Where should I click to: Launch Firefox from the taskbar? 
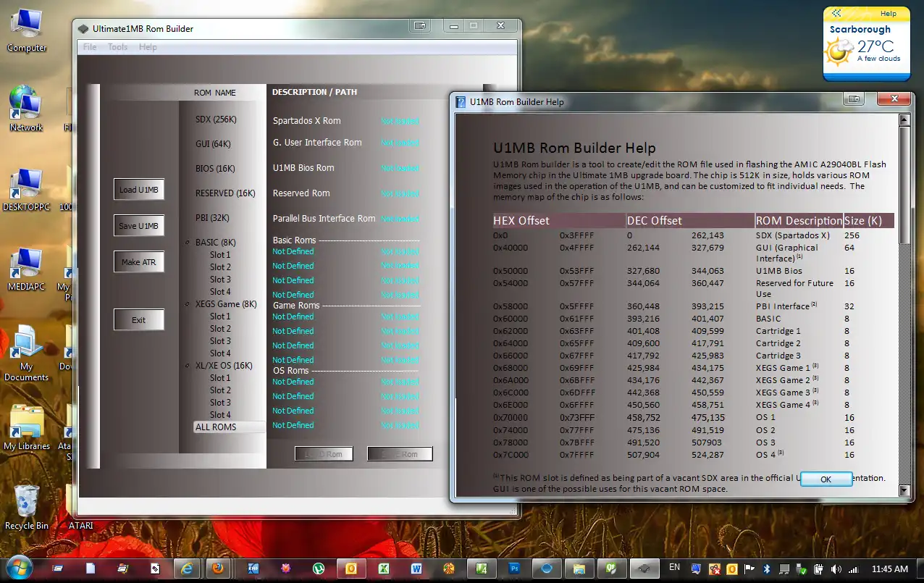click(x=218, y=569)
